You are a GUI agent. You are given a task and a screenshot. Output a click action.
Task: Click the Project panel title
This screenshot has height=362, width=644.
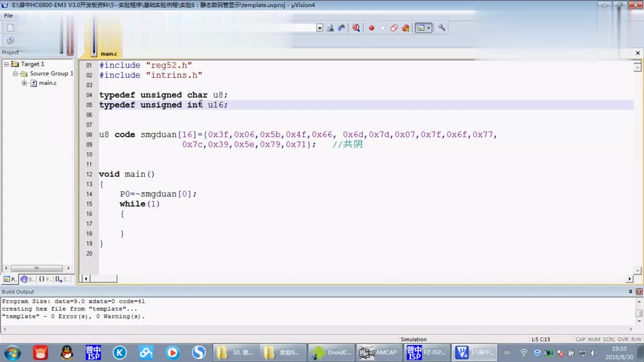pyautogui.click(x=10, y=52)
